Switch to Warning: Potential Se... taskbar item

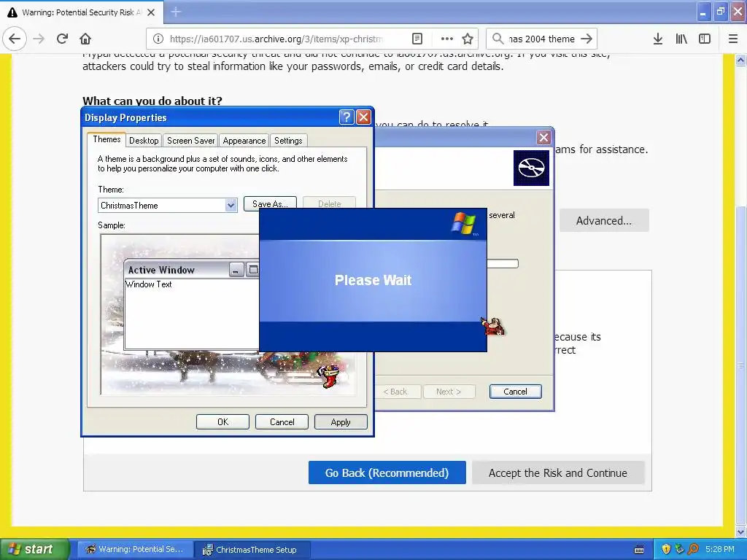click(134, 550)
